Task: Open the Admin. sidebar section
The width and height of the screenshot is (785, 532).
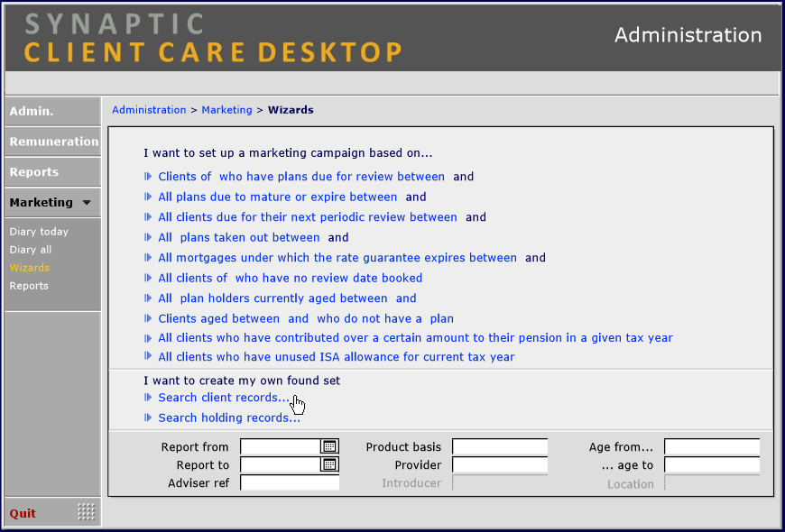Action: (52, 111)
